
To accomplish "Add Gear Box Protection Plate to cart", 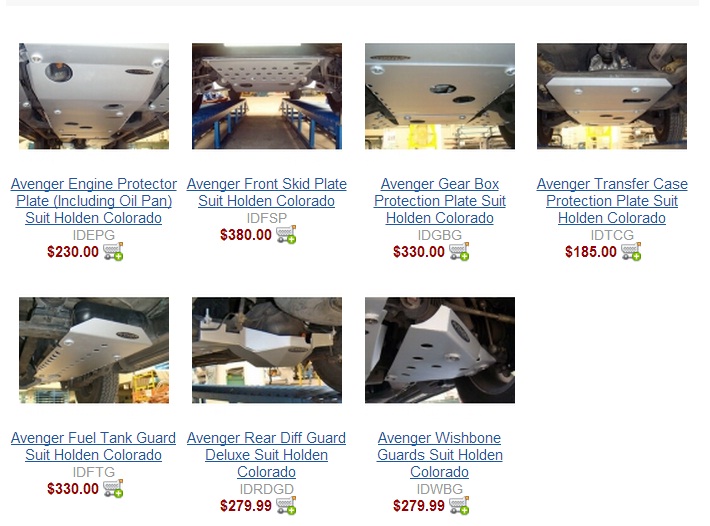I will (x=459, y=251).
